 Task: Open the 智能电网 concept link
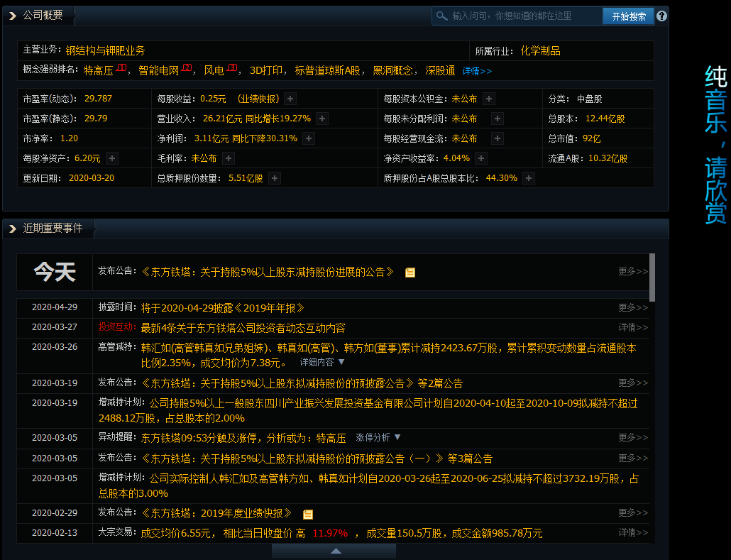pos(158,70)
